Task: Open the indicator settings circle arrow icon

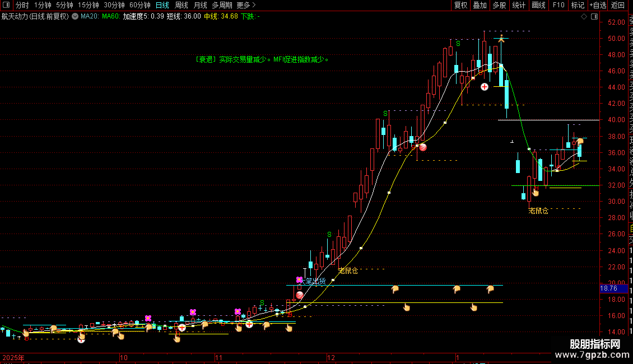Action: tap(75, 16)
